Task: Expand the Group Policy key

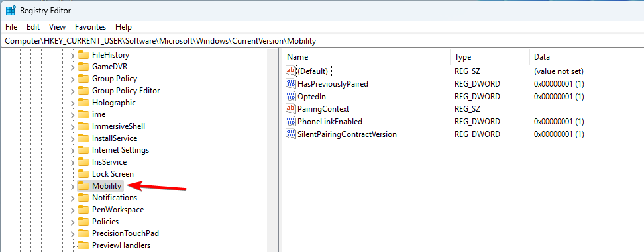Action: (x=73, y=79)
